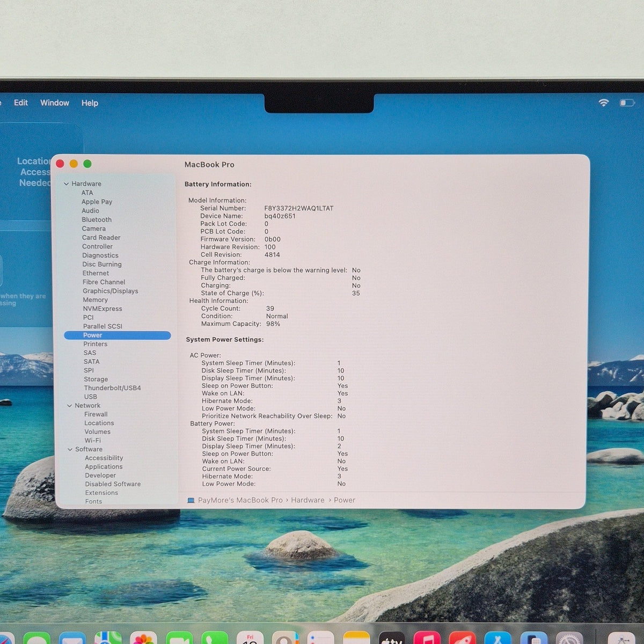Minimize window with the yellow button
Viewport: 644px width, 644px height.
[x=74, y=164]
